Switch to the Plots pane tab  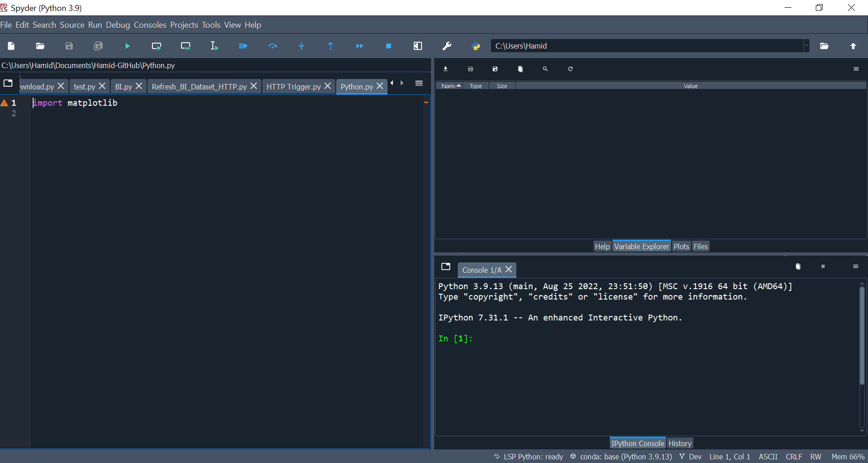[681, 246]
